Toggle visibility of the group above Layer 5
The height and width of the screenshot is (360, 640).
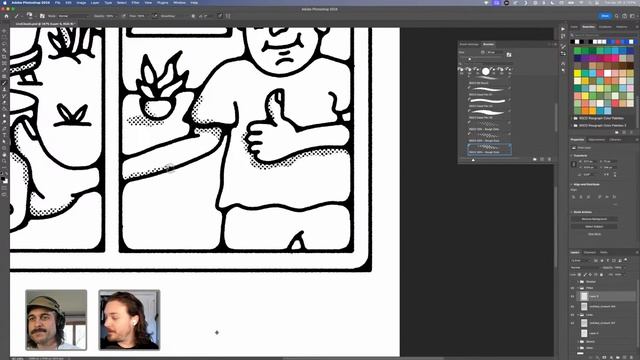(x=572, y=288)
